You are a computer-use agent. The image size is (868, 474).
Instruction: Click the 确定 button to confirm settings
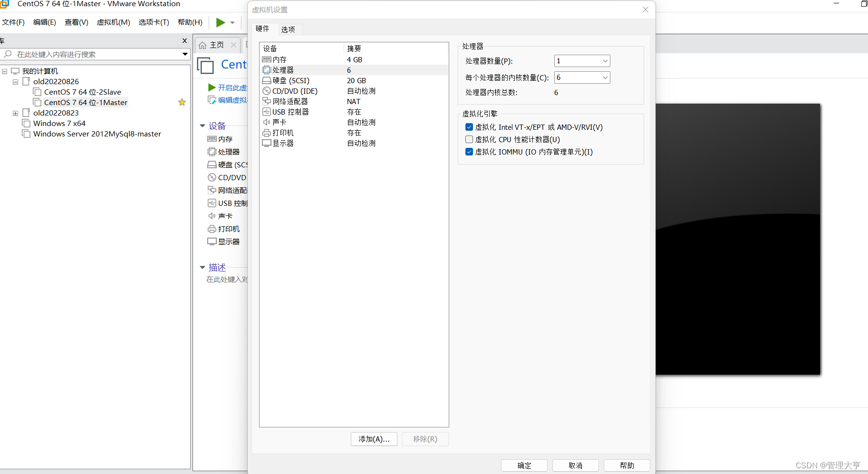pyautogui.click(x=524, y=465)
